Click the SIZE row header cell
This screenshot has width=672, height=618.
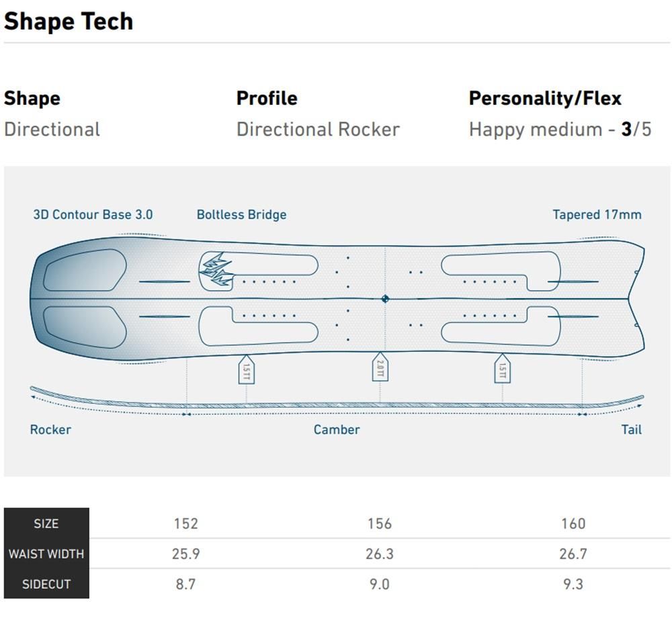pyautogui.click(x=46, y=523)
